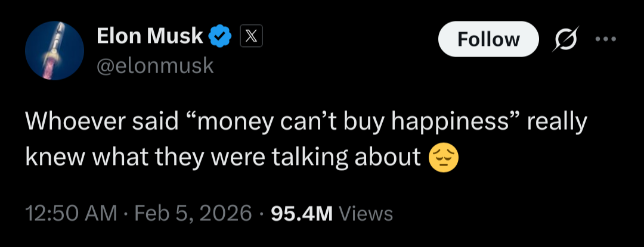Click the pensive face emoji
Viewport: 644px width, 247px height.
click(444, 156)
